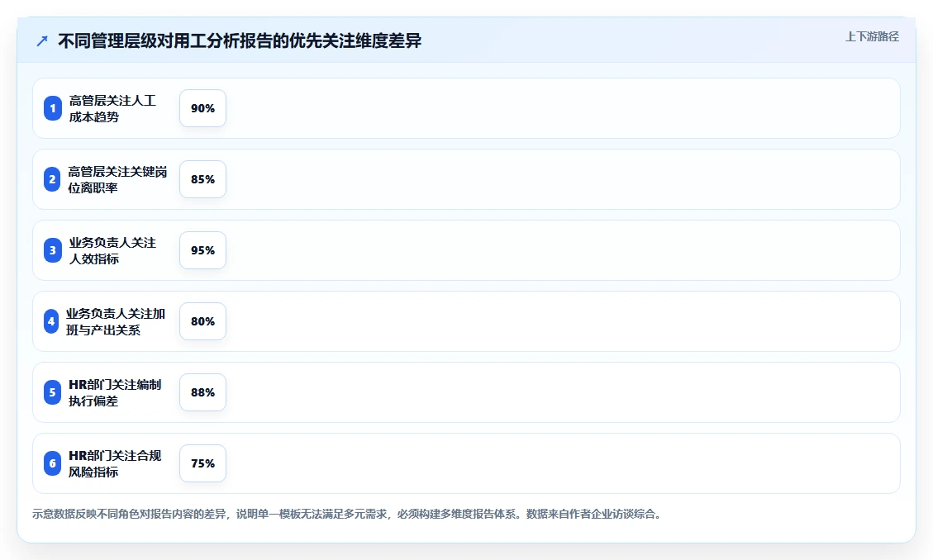The height and width of the screenshot is (560, 933).
Task: Click the footnote text starting with 示意数据反映
Action: point(347,514)
